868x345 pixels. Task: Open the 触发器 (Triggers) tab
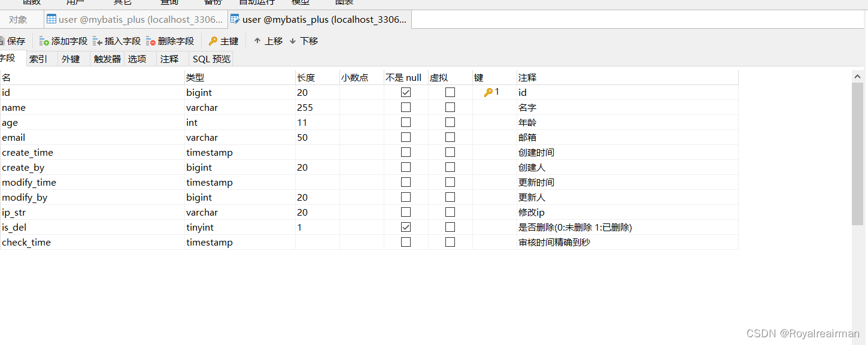coord(107,59)
